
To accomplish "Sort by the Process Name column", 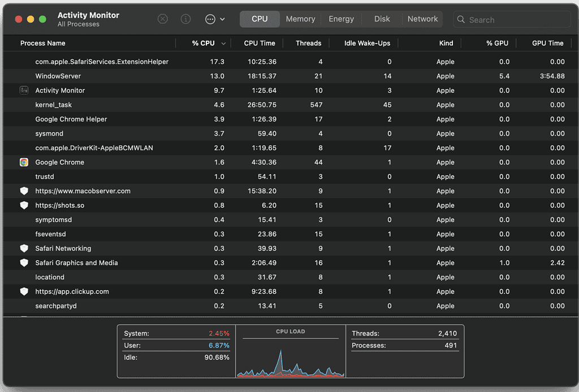I will coord(43,43).
